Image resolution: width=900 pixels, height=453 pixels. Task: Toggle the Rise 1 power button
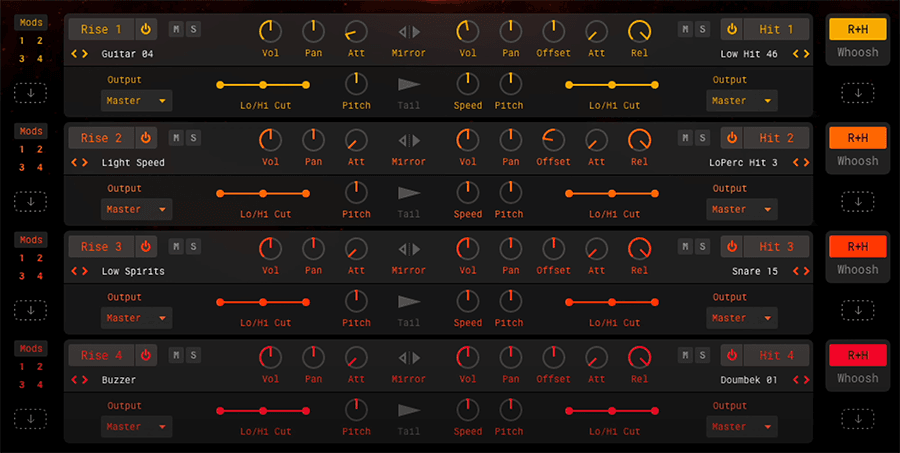pyautogui.click(x=146, y=29)
